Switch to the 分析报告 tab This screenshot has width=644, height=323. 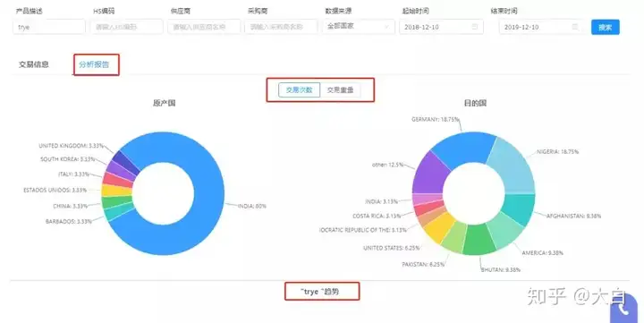pyautogui.click(x=94, y=64)
